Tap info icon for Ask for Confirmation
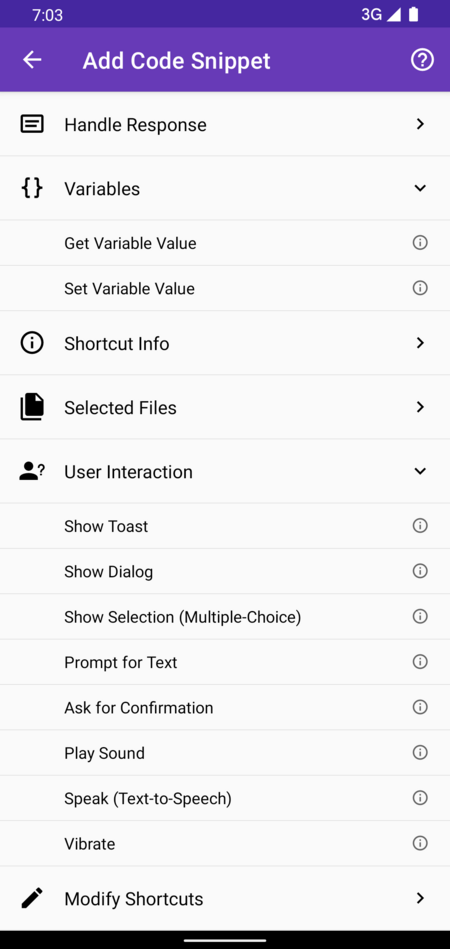 [x=420, y=707]
